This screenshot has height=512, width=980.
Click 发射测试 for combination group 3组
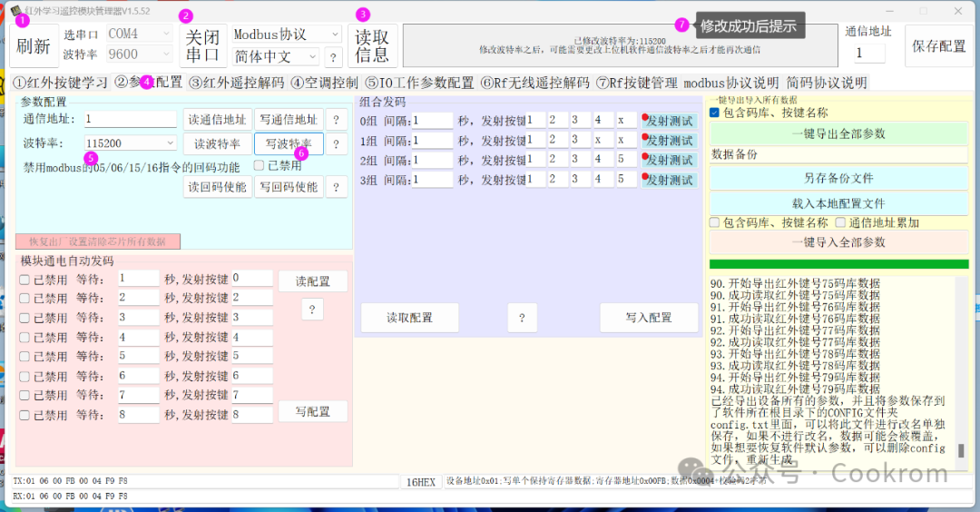(x=669, y=180)
